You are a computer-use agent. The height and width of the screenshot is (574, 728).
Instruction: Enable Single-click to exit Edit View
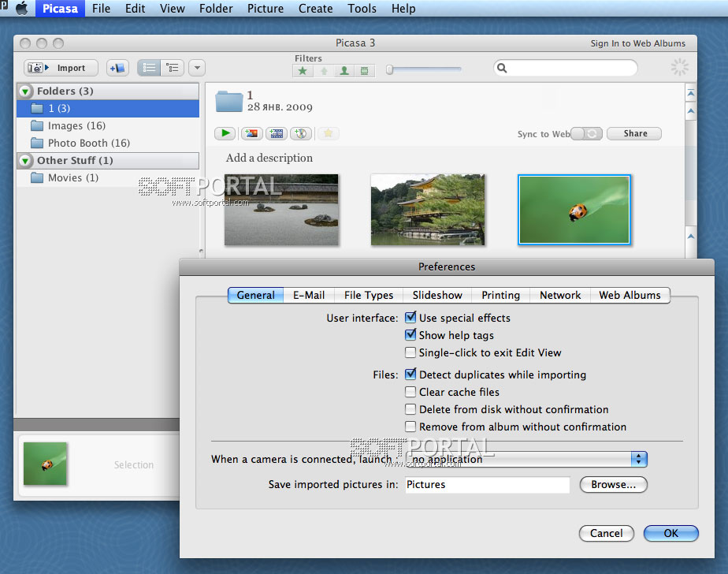pyautogui.click(x=410, y=352)
